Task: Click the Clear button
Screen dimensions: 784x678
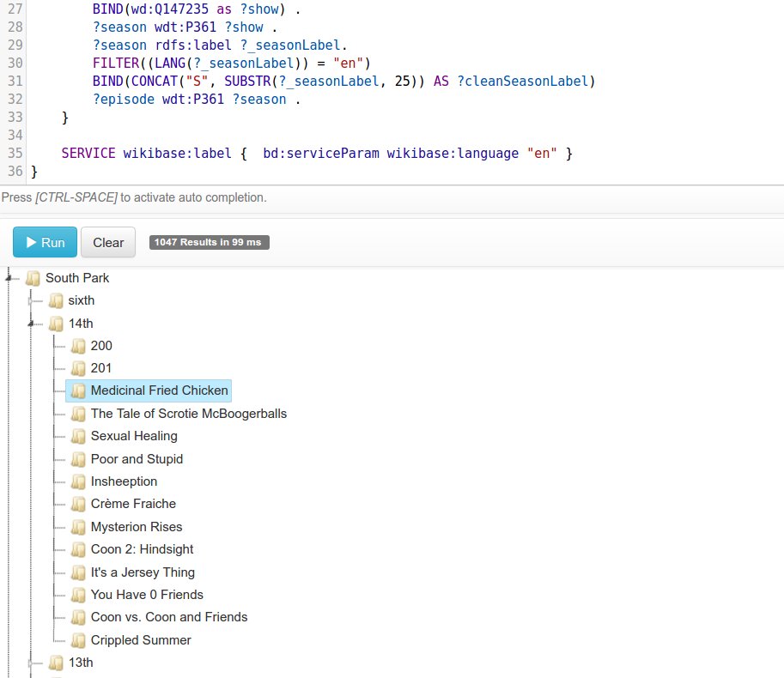Action: pos(108,242)
